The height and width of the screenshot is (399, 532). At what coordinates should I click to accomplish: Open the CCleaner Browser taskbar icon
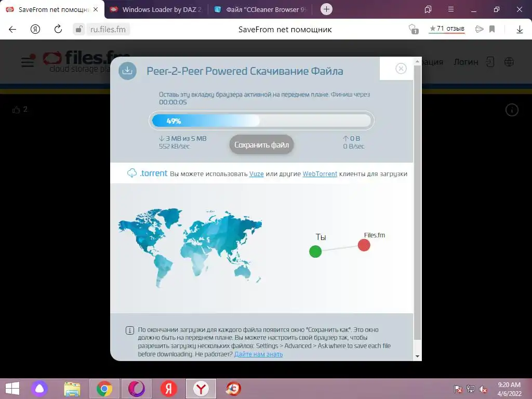point(233,389)
